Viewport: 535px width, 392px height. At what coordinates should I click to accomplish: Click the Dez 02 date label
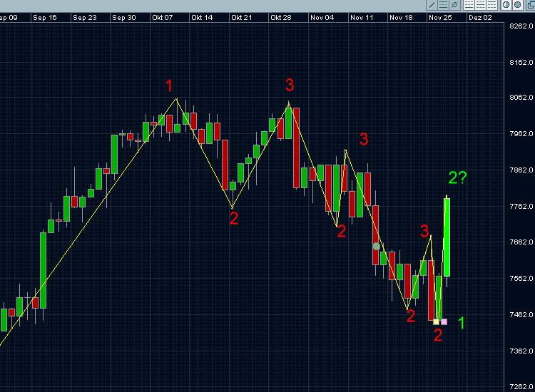pos(480,18)
